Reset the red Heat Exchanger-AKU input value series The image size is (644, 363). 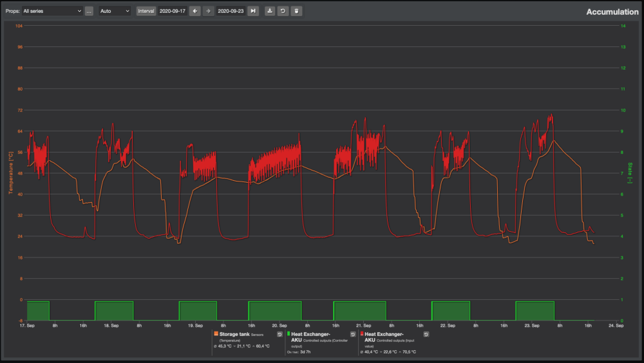point(426,335)
